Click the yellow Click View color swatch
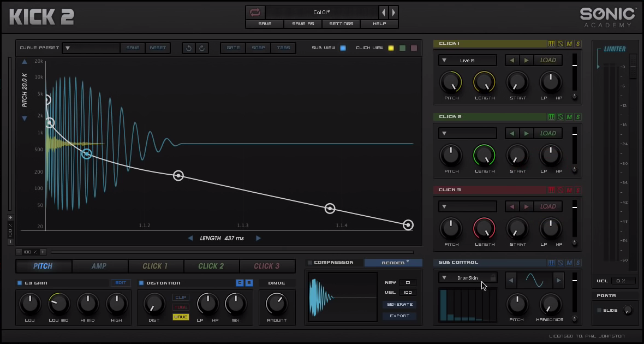The image size is (644, 344). click(391, 48)
